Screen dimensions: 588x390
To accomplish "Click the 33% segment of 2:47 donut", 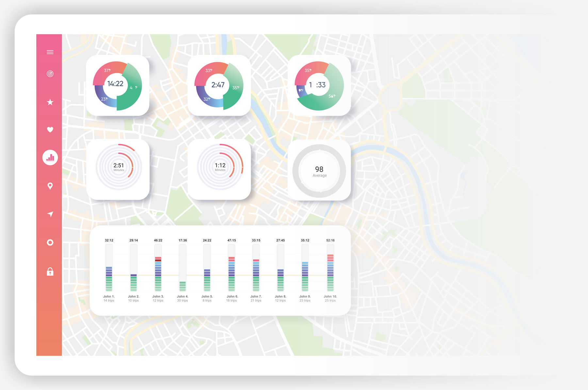I will [209, 71].
